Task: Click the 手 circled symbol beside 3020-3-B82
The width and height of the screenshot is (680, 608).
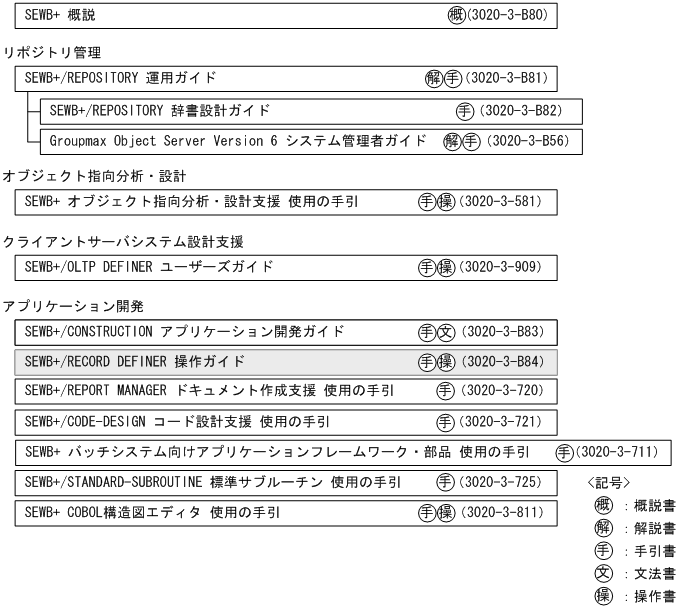Action: (464, 111)
